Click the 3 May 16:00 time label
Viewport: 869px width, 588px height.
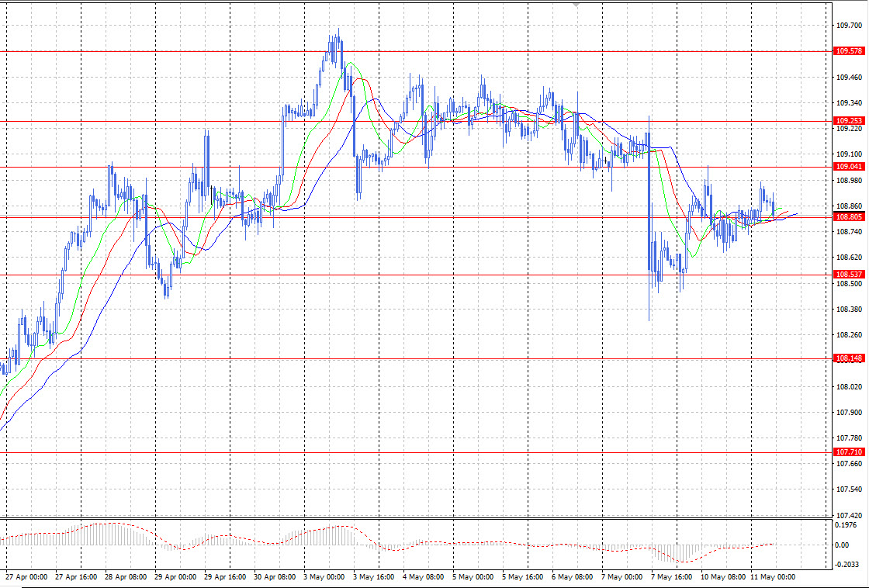coord(373,577)
